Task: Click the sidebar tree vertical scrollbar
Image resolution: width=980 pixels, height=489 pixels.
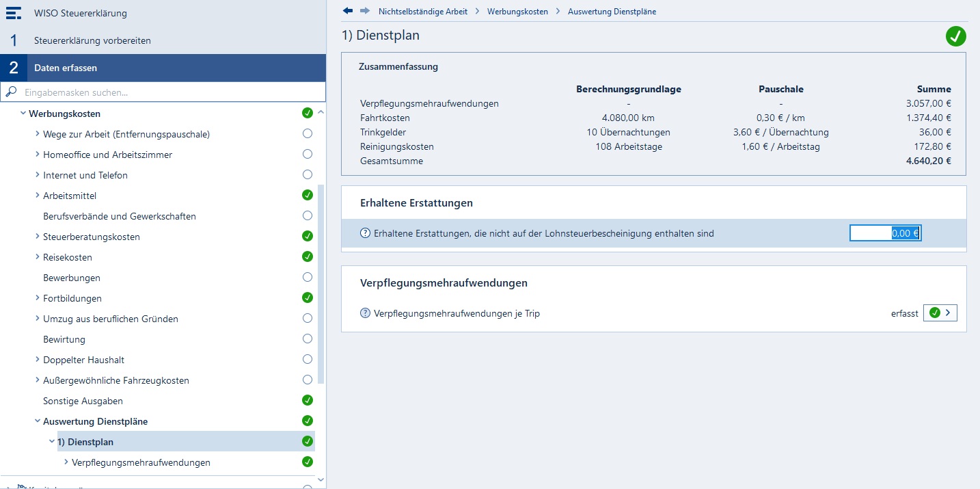Action: [321, 285]
